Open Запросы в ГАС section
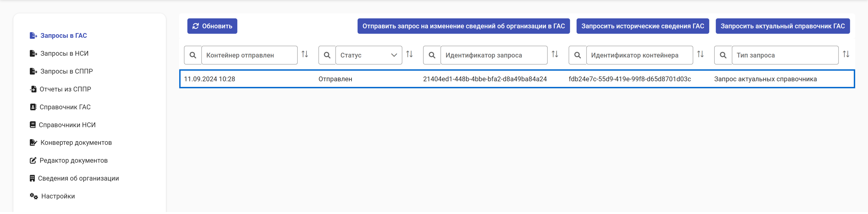Image resolution: width=868 pixels, height=214 pixels. [x=64, y=36]
